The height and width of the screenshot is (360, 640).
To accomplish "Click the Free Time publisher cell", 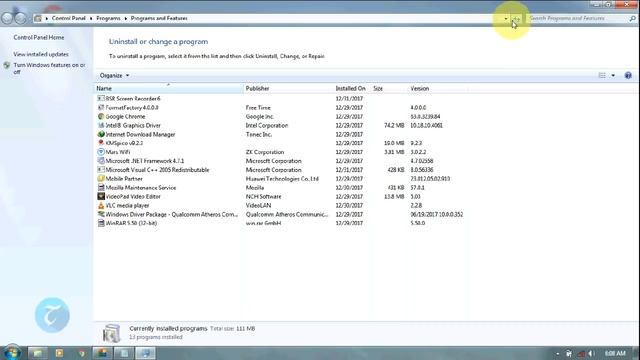I will (258, 107).
